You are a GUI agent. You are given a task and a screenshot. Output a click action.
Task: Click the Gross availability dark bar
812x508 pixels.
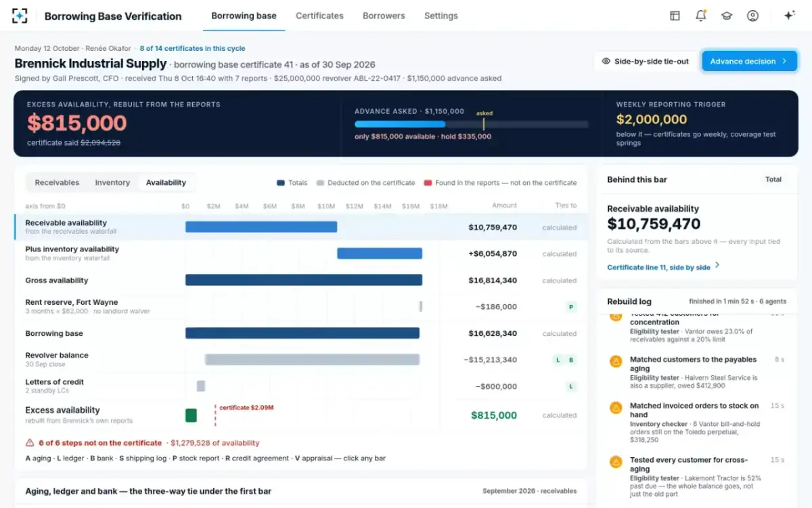[x=304, y=280]
